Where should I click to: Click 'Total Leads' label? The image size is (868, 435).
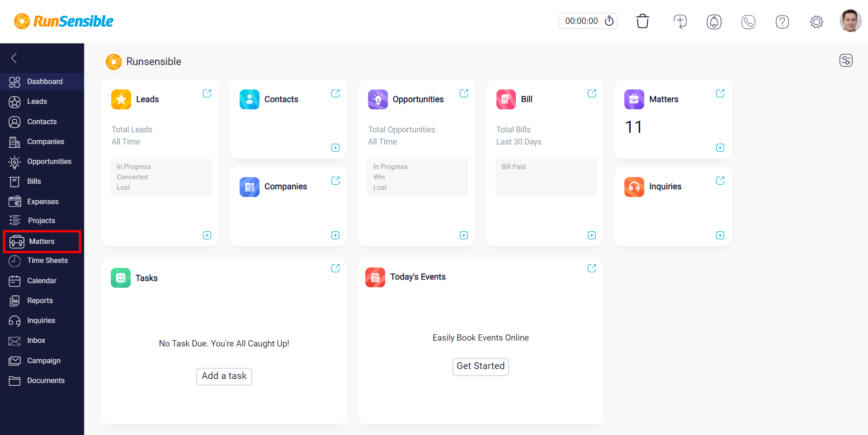tap(132, 130)
